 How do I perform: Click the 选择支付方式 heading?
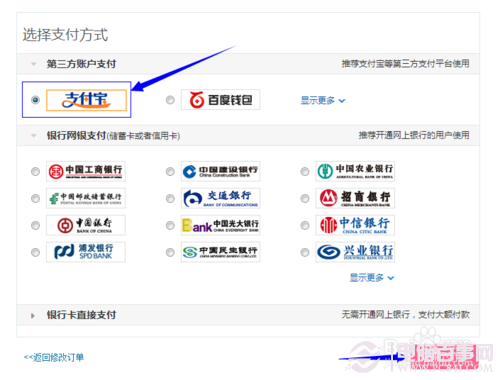pos(65,35)
